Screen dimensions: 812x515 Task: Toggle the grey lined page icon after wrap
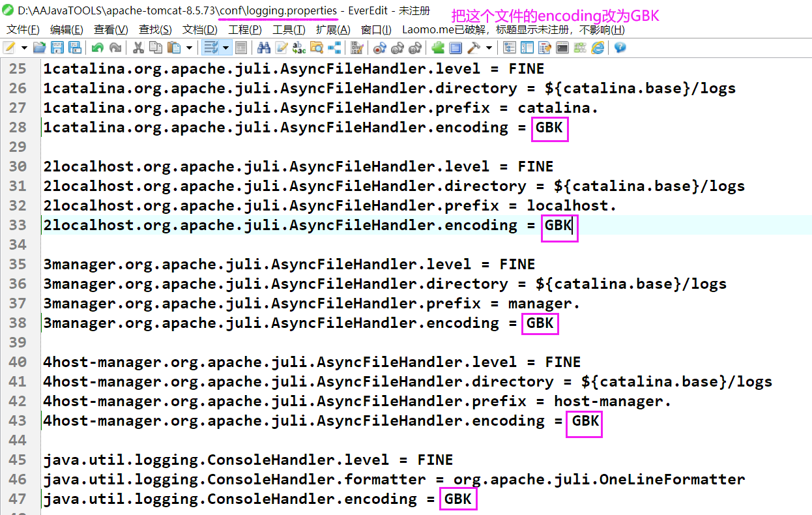pyautogui.click(x=240, y=48)
